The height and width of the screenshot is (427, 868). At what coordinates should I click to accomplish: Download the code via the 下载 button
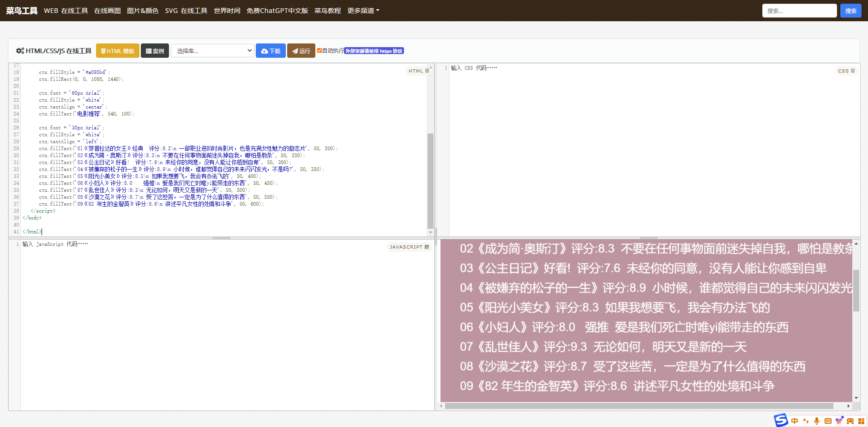click(271, 50)
